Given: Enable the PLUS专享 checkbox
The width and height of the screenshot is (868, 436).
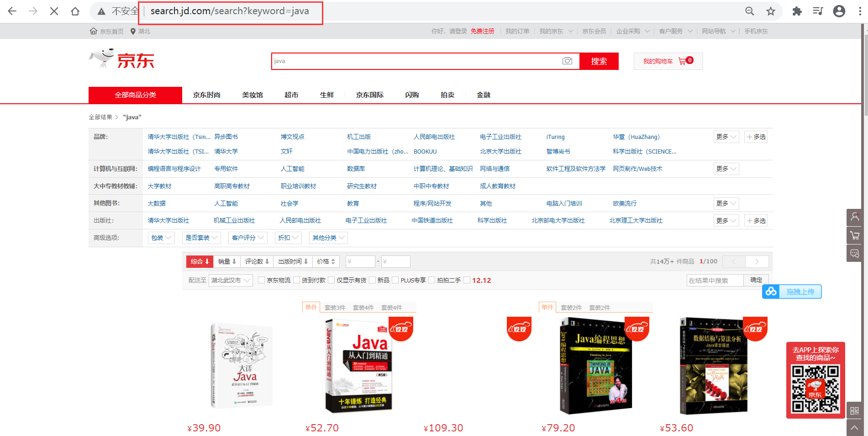Looking at the screenshot, I should (x=395, y=280).
